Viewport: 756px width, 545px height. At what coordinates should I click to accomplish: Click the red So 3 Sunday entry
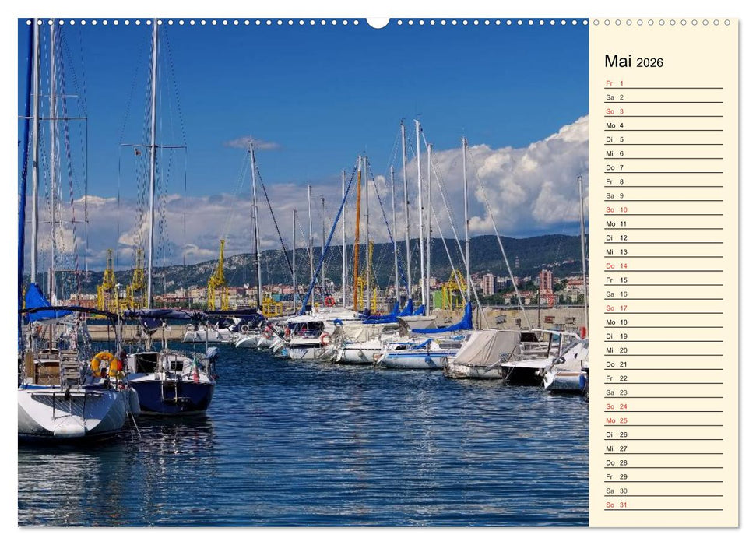point(662,111)
